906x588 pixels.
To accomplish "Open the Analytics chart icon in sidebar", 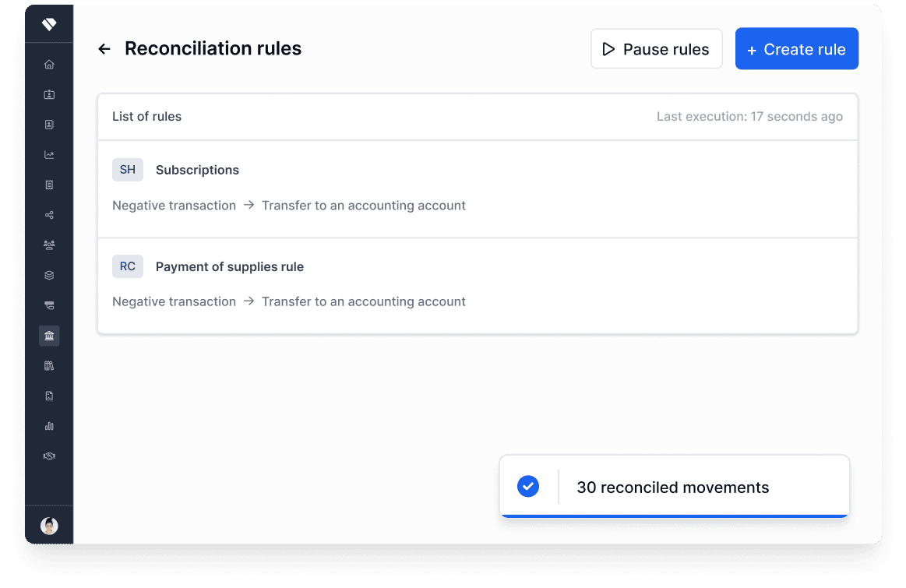I will click(x=49, y=154).
